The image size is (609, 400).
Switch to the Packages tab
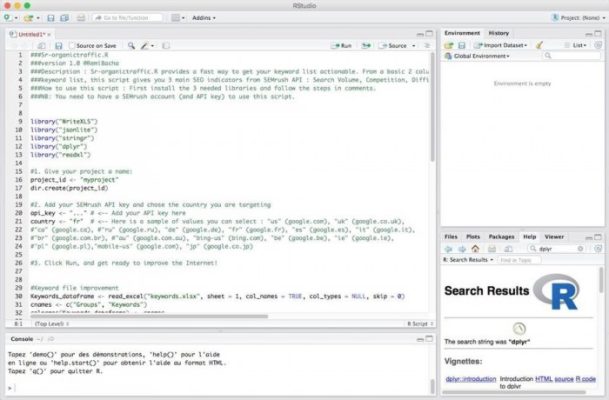tap(501, 237)
